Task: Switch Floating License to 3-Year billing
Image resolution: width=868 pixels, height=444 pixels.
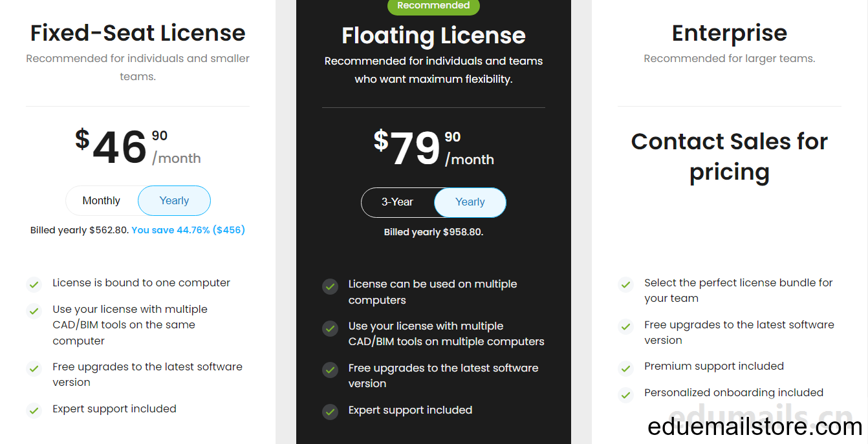Action: [397, 202]
